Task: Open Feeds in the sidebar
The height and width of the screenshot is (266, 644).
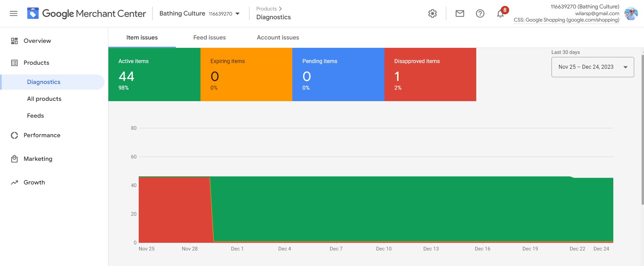Action: pyautogui.click(x=35, y=116)
